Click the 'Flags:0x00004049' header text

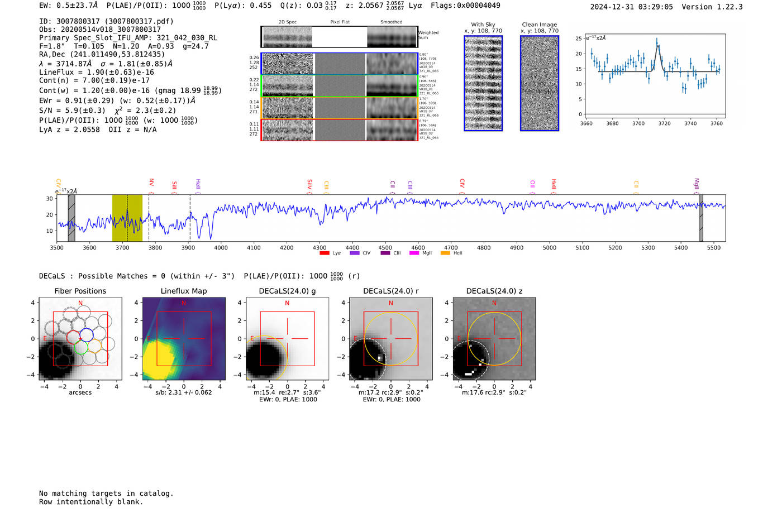[x=465, y=5]
